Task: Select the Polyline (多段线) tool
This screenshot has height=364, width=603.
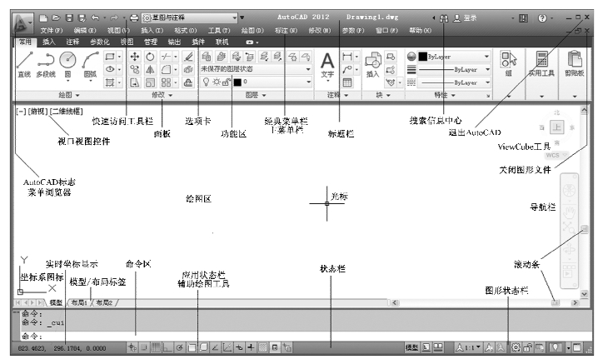Action: tap(46, 64)
